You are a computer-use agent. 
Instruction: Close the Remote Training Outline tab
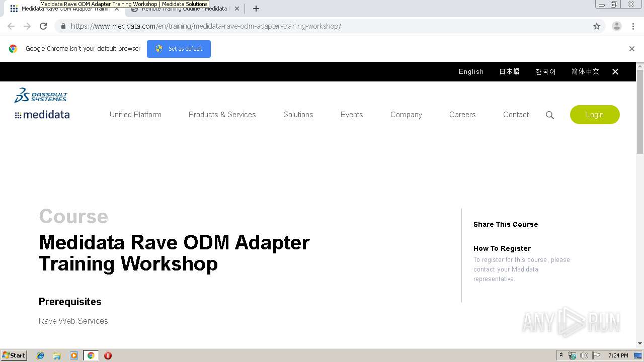[x=237, y=9]
